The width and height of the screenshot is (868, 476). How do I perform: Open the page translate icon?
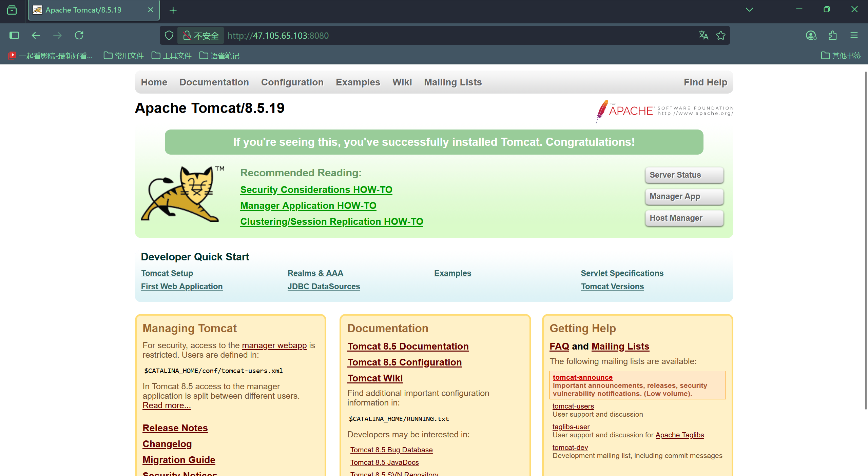point(703,35)
